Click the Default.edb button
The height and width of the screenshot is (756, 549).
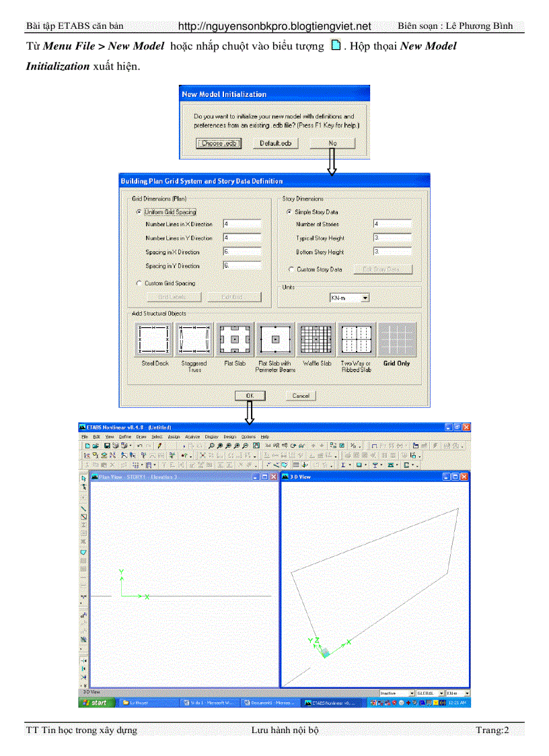[x=275, y=143]
